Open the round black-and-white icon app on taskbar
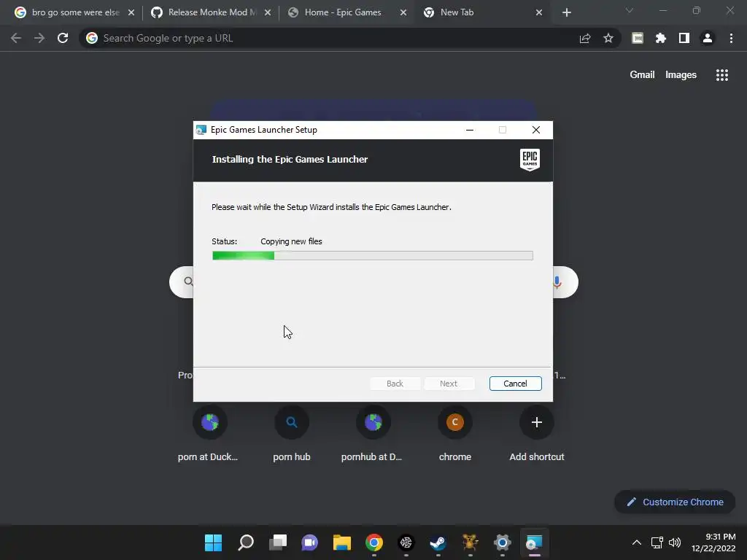 coord(406,542)
